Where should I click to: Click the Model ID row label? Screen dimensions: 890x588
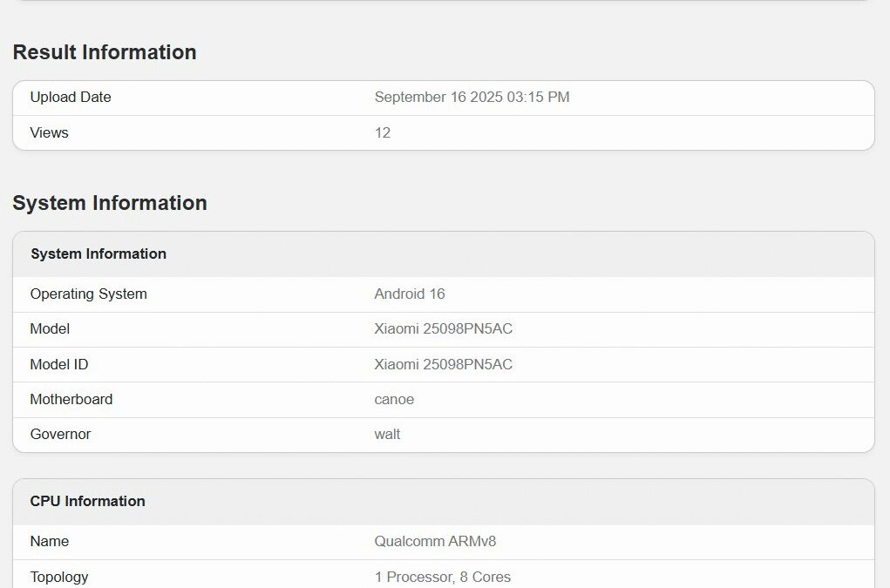(x=59, y=364)
